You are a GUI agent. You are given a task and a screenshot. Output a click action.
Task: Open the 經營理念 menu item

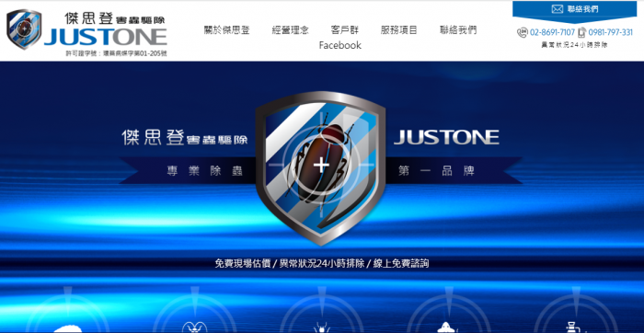pyautogui.click(x=291, y=30)
